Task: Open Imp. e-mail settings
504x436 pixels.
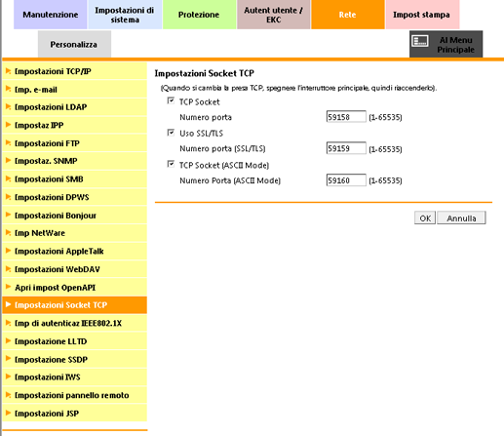Action: pyautogui.click(x=74, y=90)
